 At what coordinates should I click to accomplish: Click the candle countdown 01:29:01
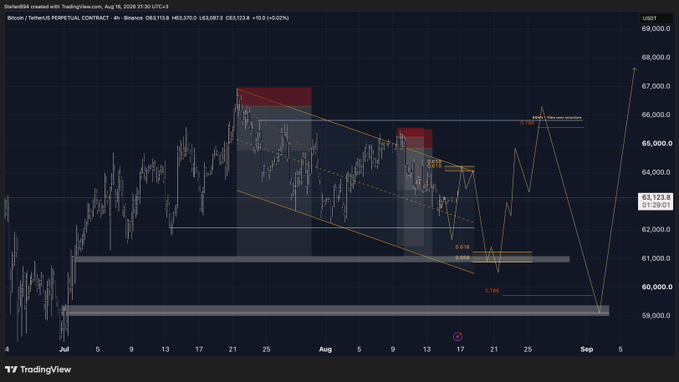pos(656,205)
